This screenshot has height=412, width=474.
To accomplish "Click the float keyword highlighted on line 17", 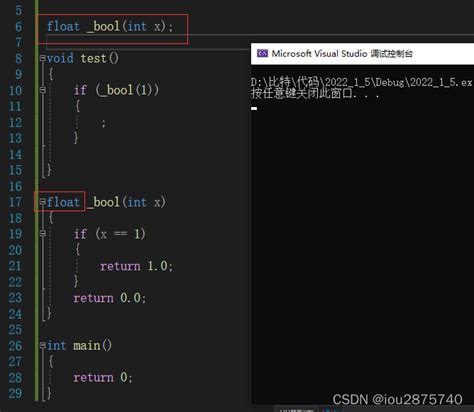I will pyautogui.click(x=63, y=202).
